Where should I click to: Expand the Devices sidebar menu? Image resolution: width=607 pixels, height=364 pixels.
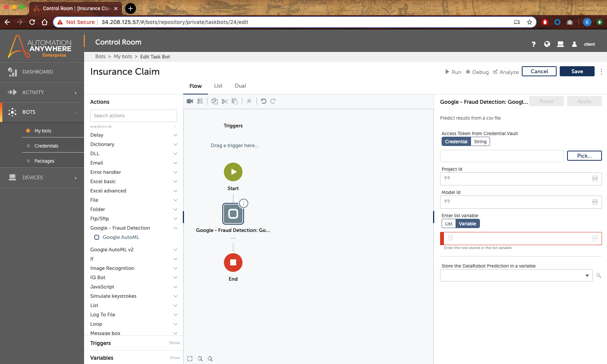coord(42,178)
